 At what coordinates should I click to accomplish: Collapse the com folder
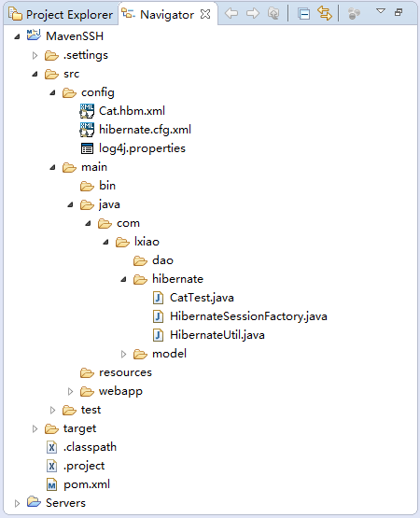click(88, 223)
